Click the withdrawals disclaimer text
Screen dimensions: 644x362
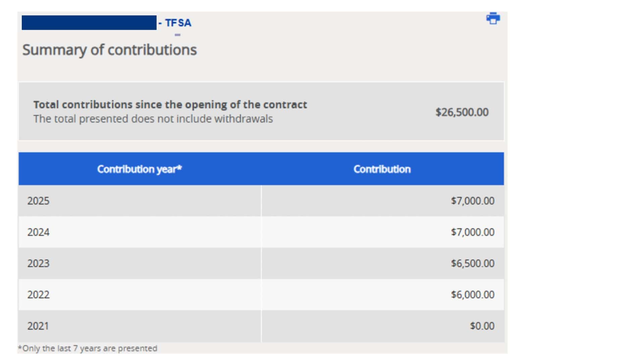[153, 119]
